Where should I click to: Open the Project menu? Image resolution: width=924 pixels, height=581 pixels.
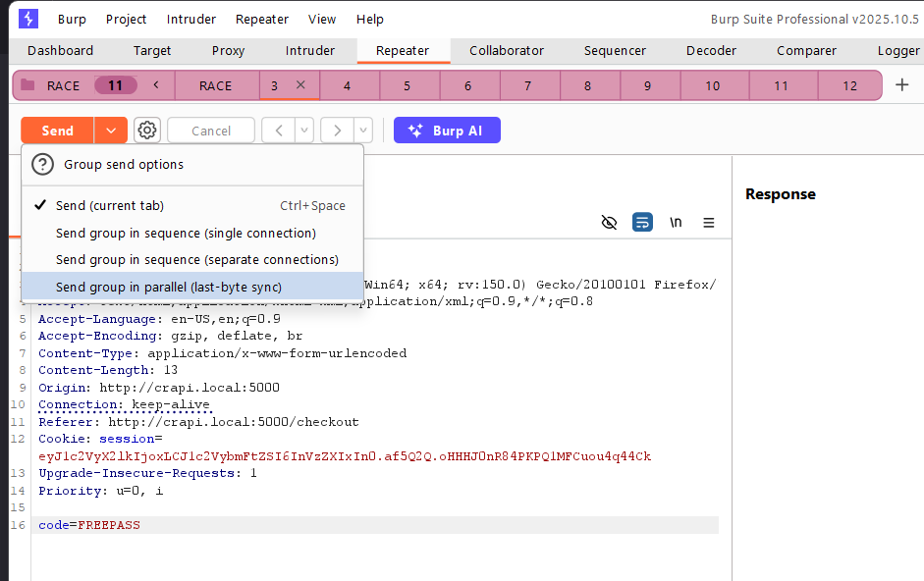(126, 19)
